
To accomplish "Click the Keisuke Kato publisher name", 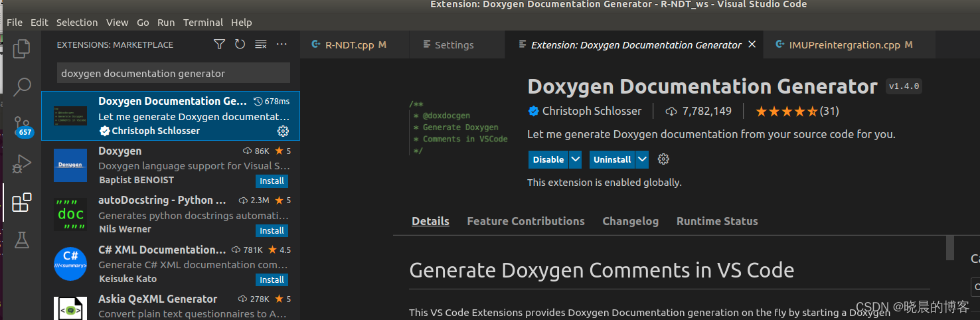I will click(x=127, y=279).
